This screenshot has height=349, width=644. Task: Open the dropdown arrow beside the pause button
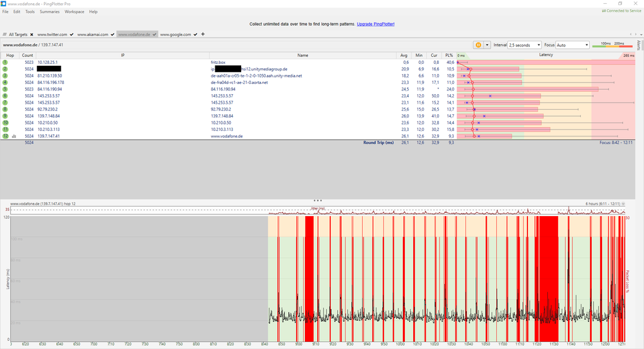point(487,45)
